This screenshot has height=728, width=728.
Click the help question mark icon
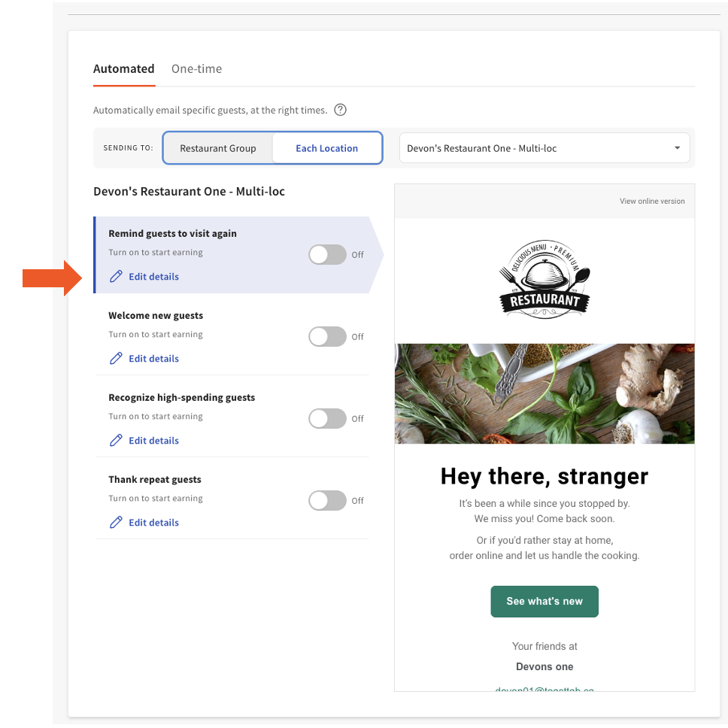click(x=340, y=110)
